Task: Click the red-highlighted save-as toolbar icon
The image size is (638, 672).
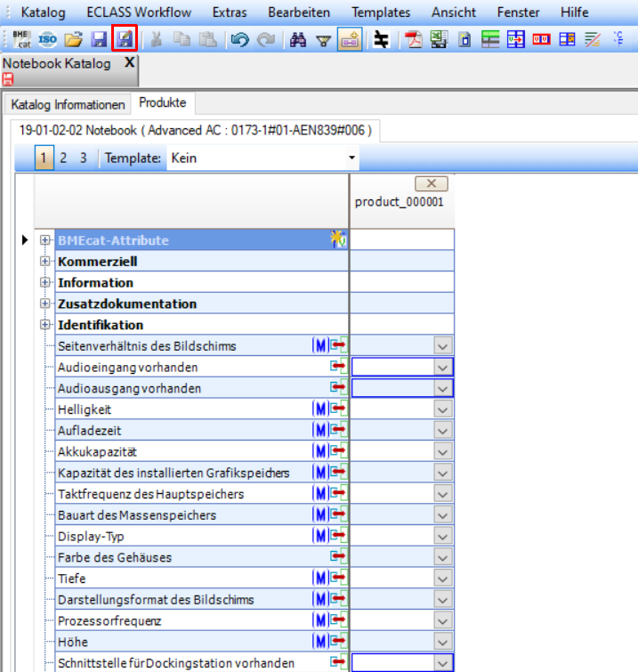Action: (125, 39)
